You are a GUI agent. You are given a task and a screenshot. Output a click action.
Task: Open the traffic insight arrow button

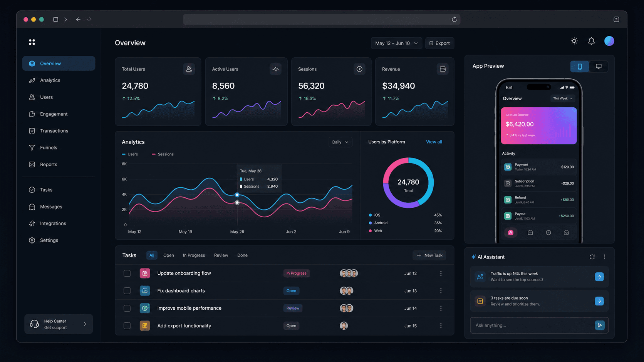point(599,277)
